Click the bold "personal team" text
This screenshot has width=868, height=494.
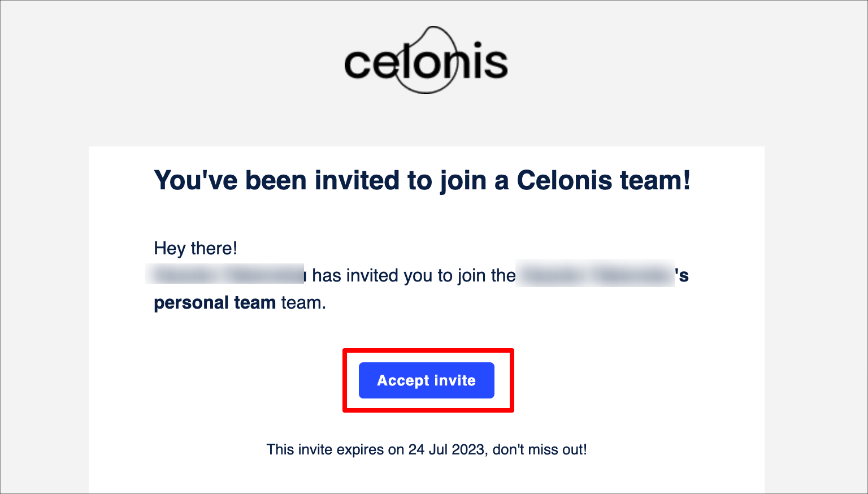(215, 303)
